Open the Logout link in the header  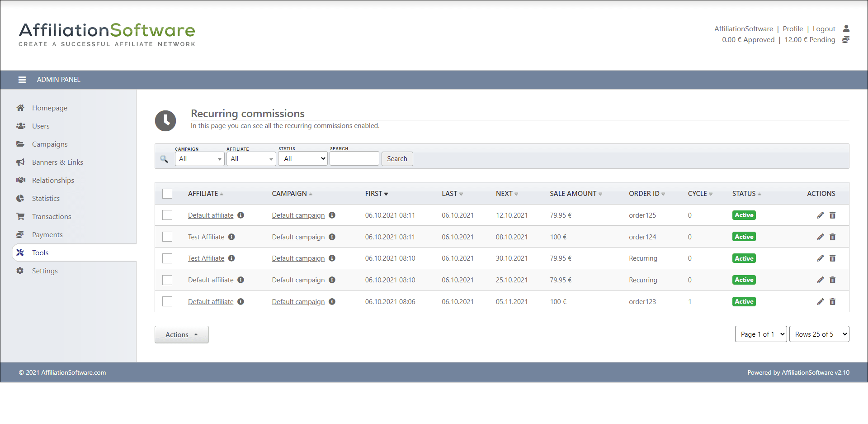[x=824, y=29]
